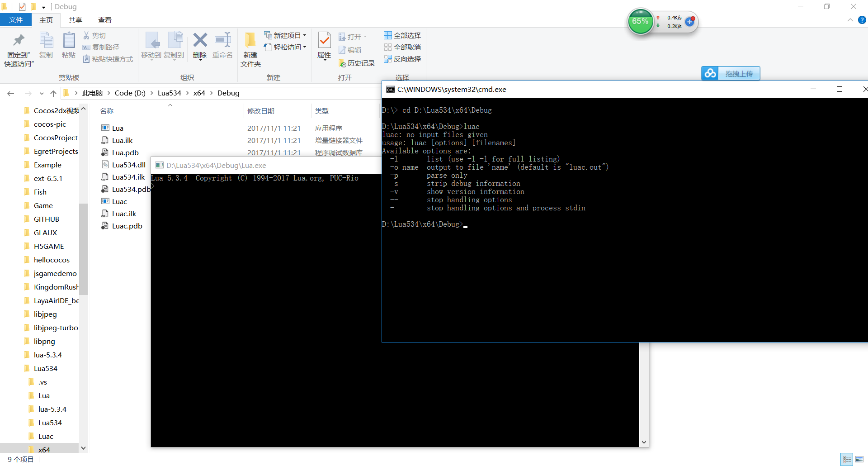Click Debug in the address breadcrumb
868x466 pixels.
click(x=228, y=93)
